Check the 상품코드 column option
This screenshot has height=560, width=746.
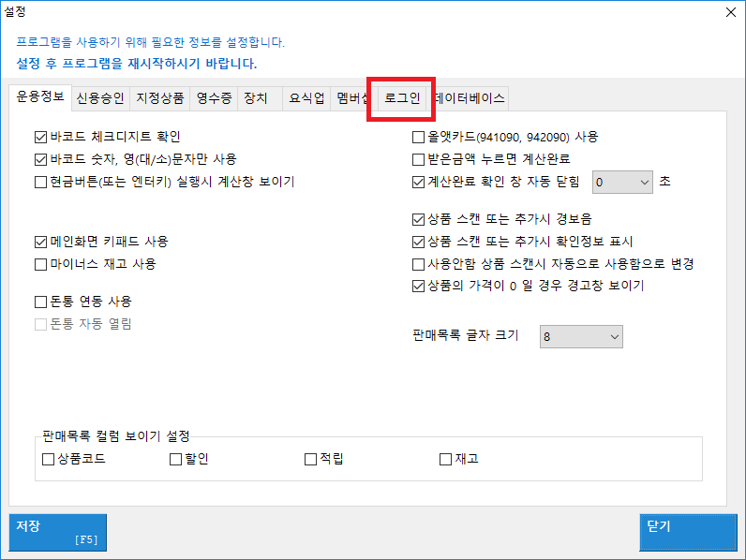coord(48,459)
